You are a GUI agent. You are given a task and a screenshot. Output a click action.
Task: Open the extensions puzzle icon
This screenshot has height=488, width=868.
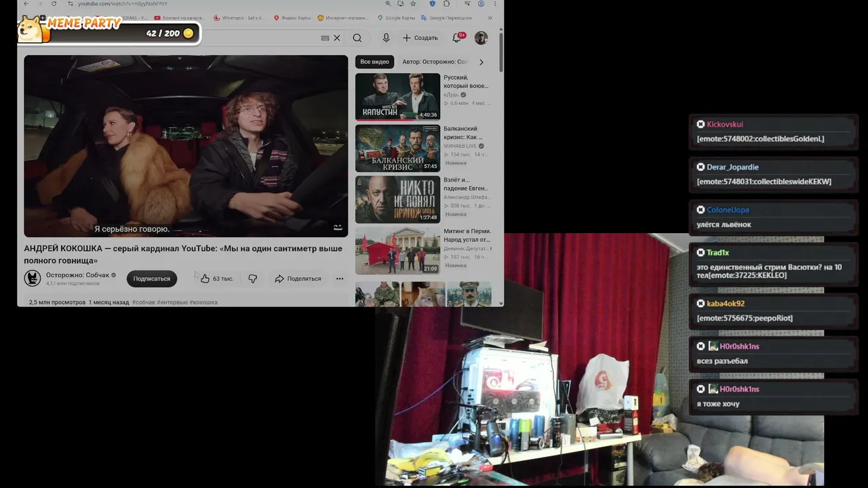[446, 3]
